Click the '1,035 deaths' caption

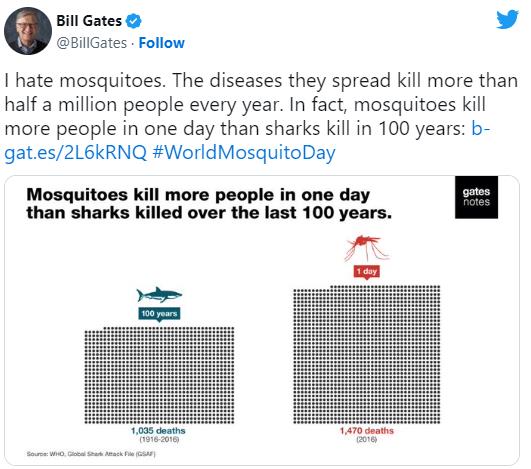pyautogui.click(x=158, y=431)
